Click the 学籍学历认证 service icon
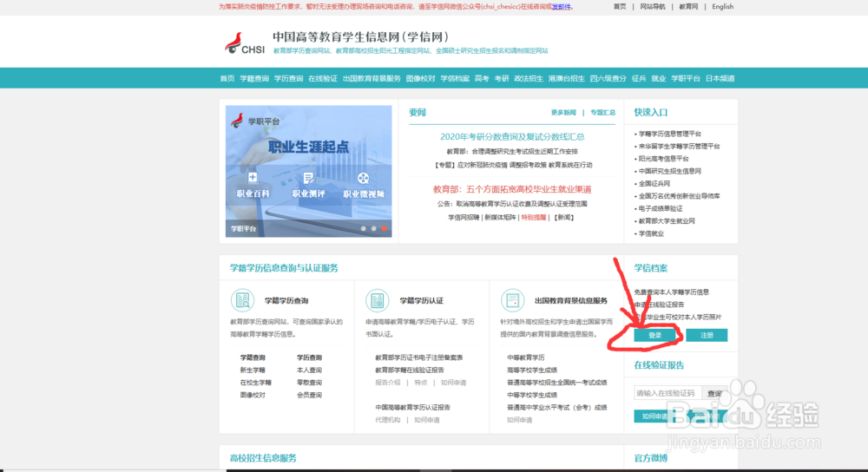This screenshot has height=472, width=868. [377, 300]
